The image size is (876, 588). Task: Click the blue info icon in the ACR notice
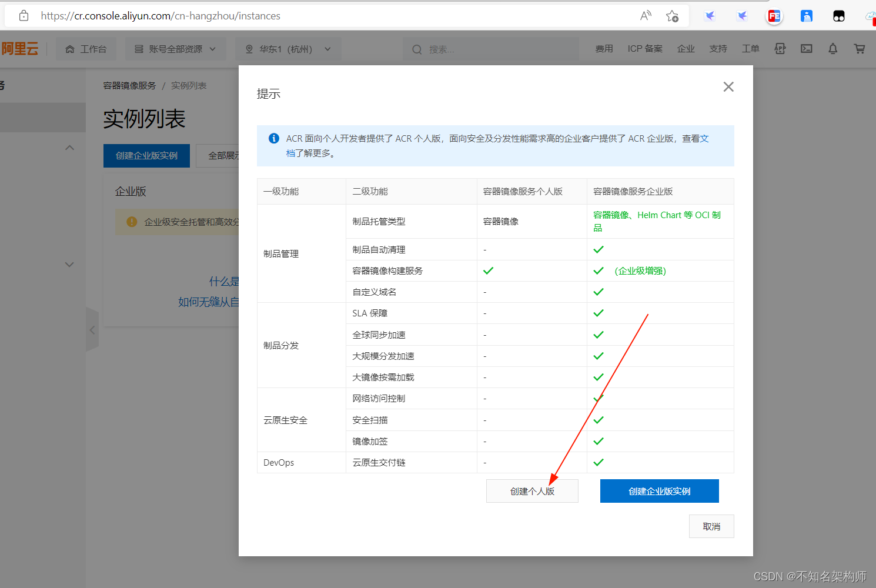click(x=274, y=138)
